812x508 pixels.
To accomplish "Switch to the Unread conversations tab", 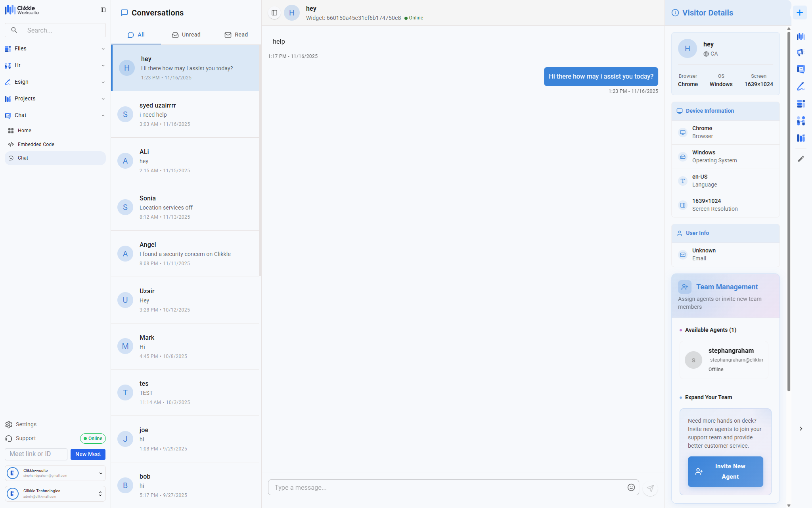I will pos(186,35).
